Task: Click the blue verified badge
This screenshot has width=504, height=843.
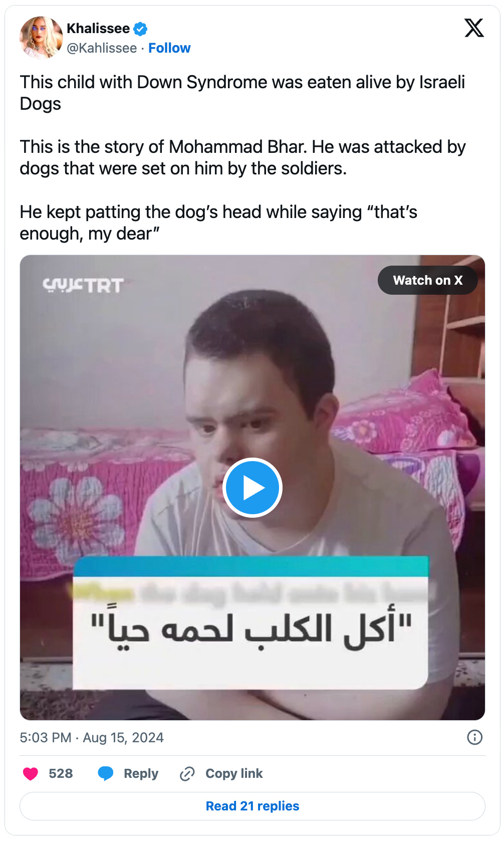Action: (x=140, y=29)
